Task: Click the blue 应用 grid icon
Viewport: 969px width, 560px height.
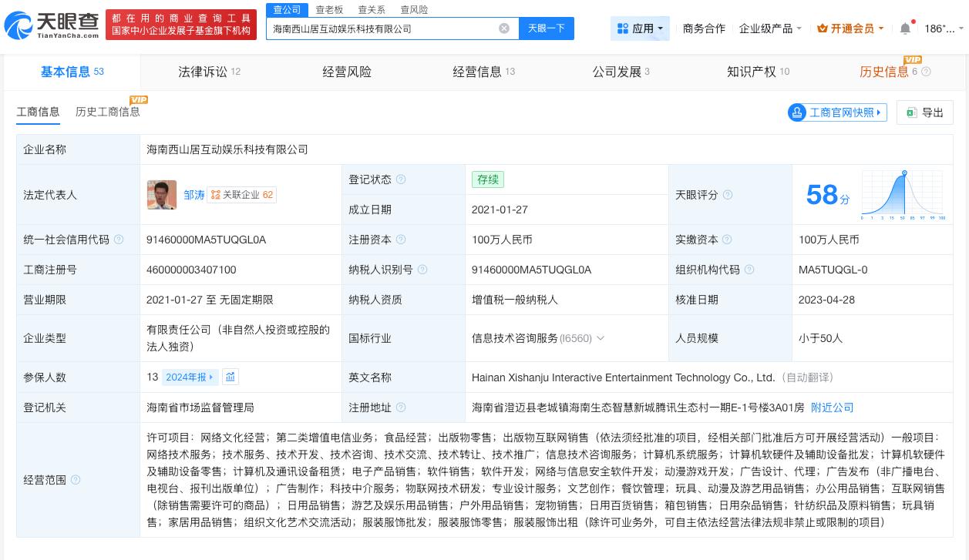Action: (624, 28)
